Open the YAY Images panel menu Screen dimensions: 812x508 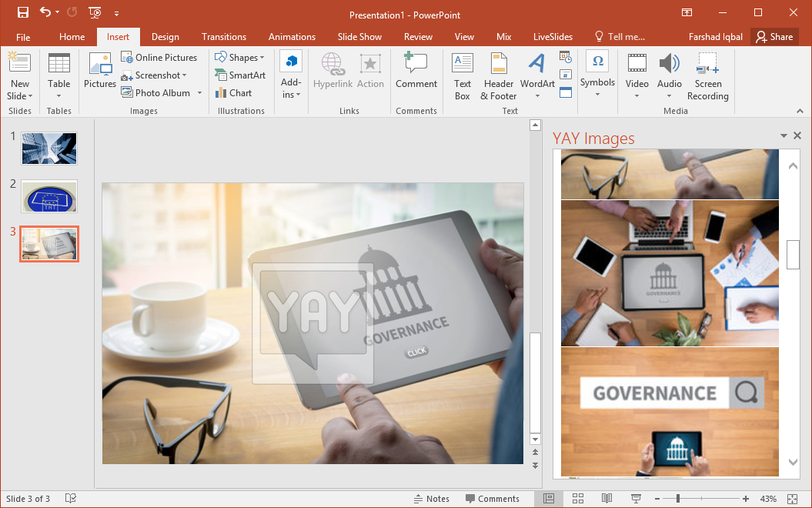(x=783, y=135)
